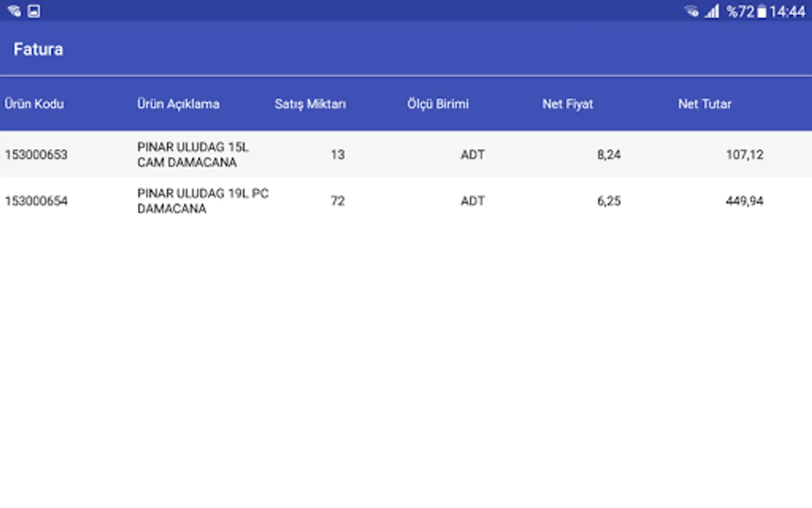Tap sales quantity 13

coord(338,155)
